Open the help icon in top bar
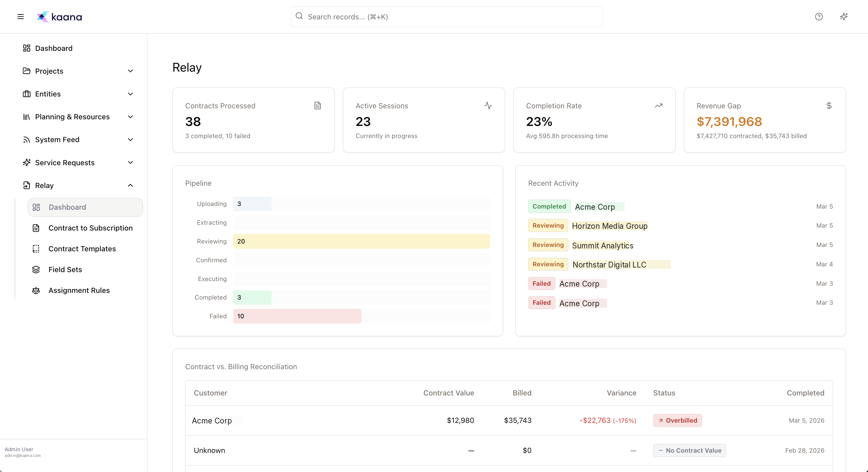The image size is (868, 472). click(x=819, y=16)
